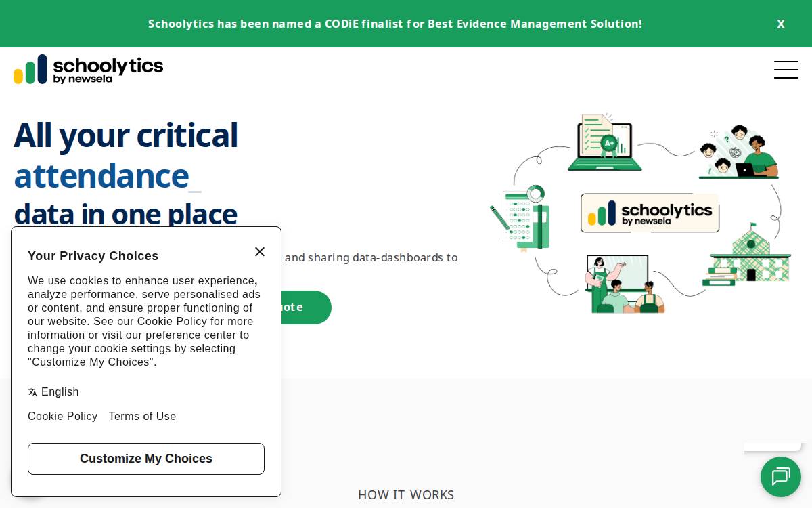The height and width of the screenshot is (508, 812).
Task: Open the hamburger navigation menu
Action: 786,70
